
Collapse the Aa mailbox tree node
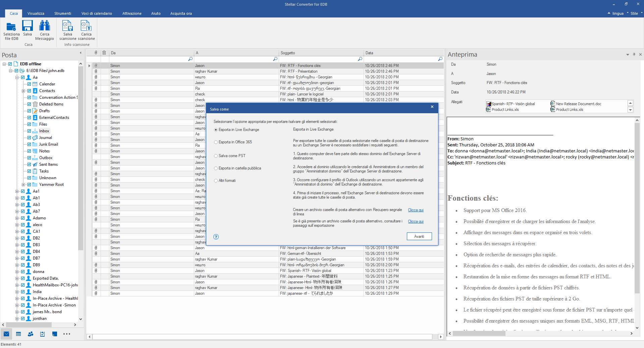17,77
